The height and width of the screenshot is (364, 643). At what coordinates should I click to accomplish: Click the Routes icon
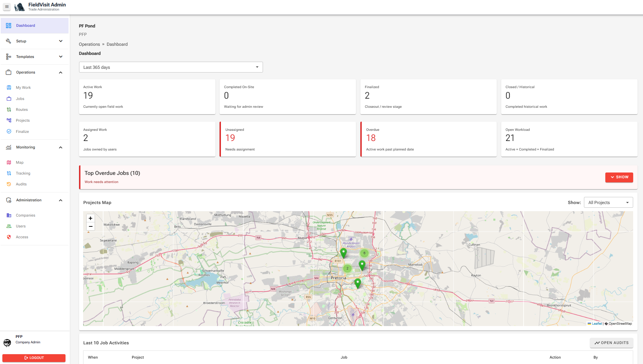(x=9, y=109)
